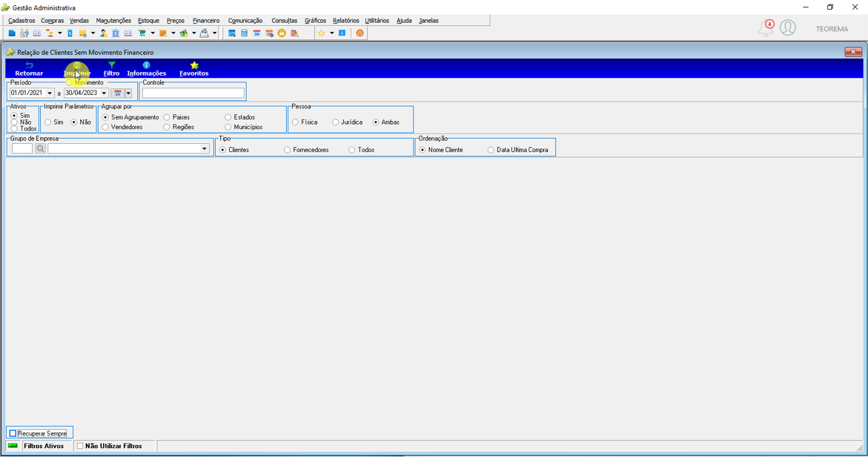Open the people/clients toolbar icon

click(x=24, y=33)
